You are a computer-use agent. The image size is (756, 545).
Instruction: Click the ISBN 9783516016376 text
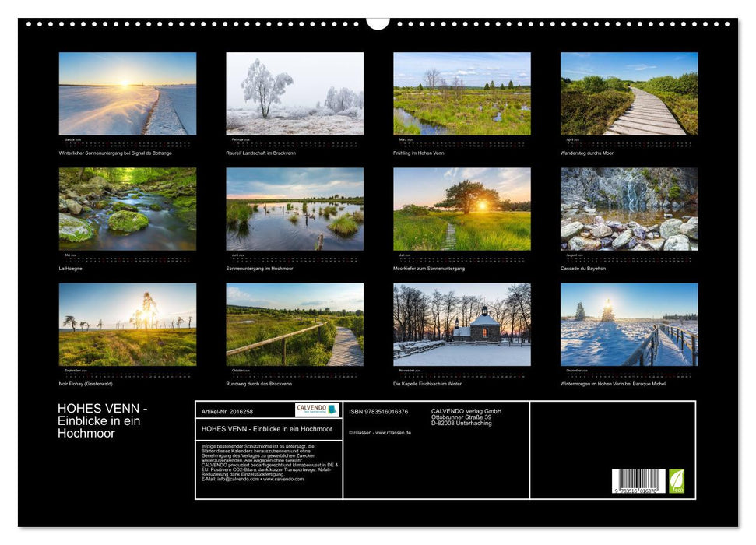click(378, 411)
